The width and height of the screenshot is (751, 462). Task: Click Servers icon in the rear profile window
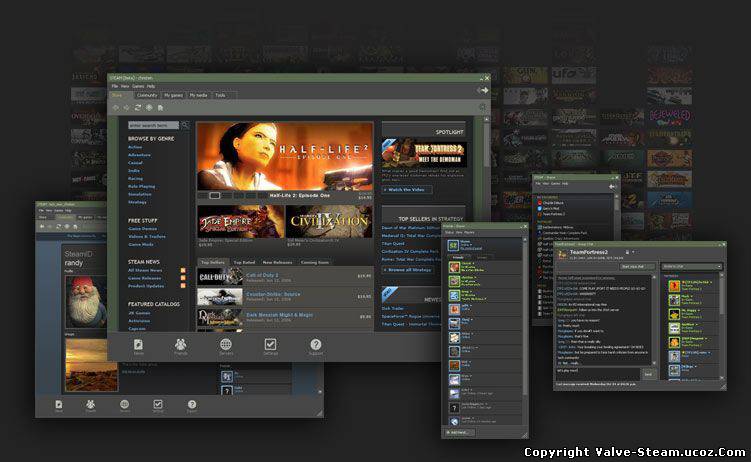(x=125, y=406)
